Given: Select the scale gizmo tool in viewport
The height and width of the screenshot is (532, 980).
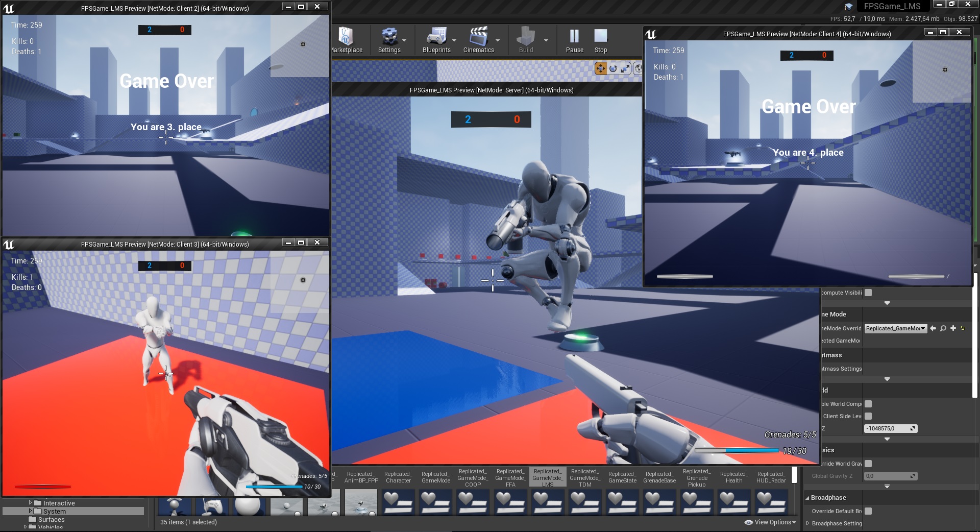Looking at the screenshot, I should pyautogui.click(x=625, y=68).
